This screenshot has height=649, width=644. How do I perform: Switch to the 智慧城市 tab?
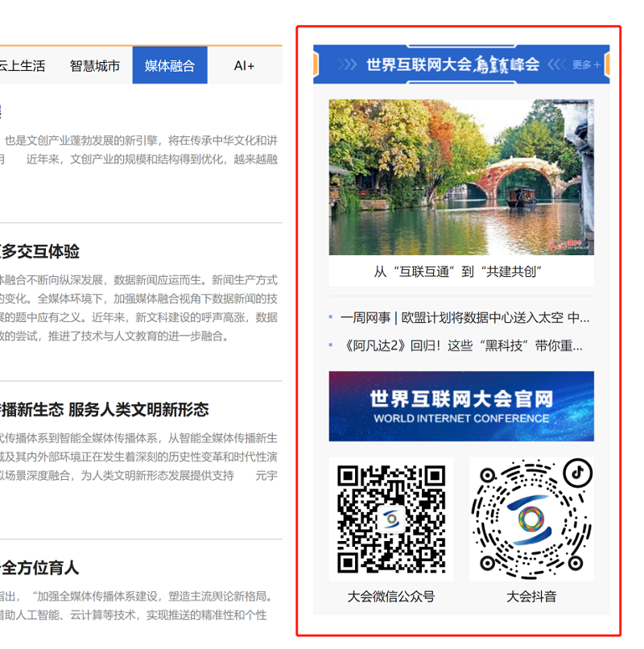click(x=95, y=66)
